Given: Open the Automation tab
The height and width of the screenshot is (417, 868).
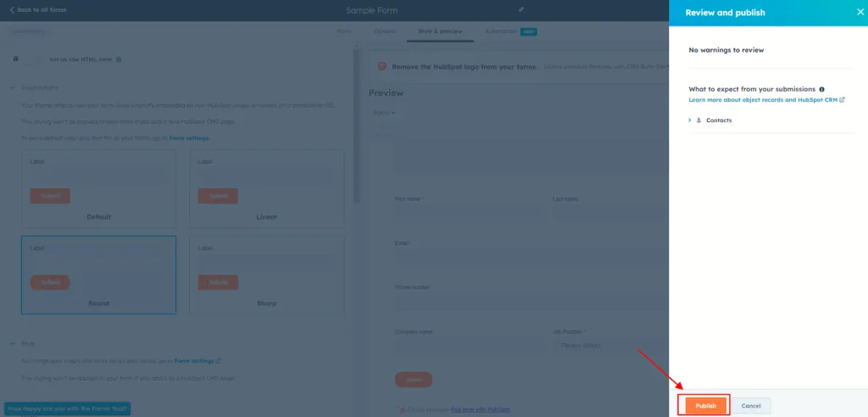Looking at the screenshot, I should click(x=501, y=31).
